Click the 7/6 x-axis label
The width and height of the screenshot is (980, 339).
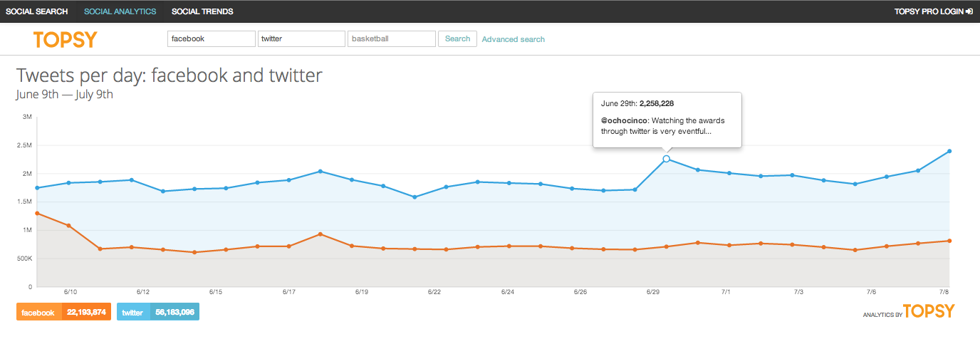tap(872, 292)
